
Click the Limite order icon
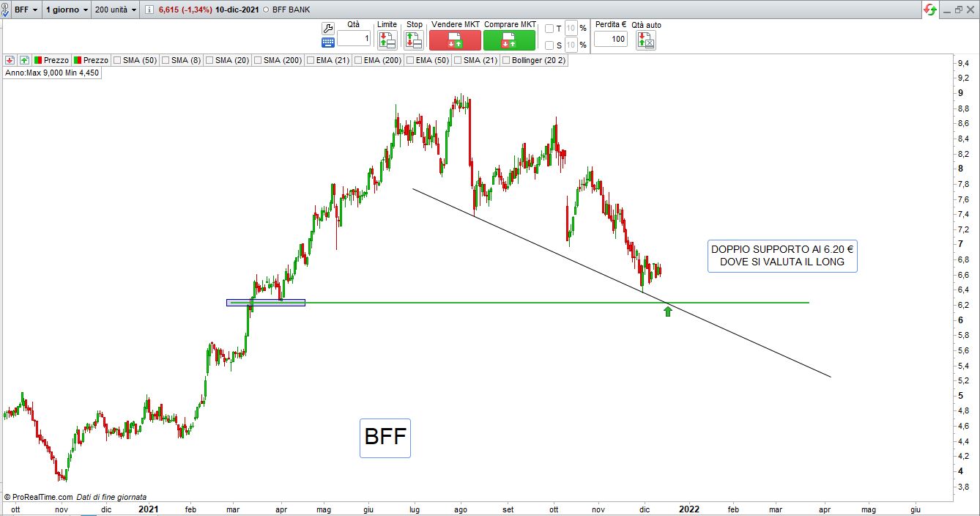coord(387,40)
